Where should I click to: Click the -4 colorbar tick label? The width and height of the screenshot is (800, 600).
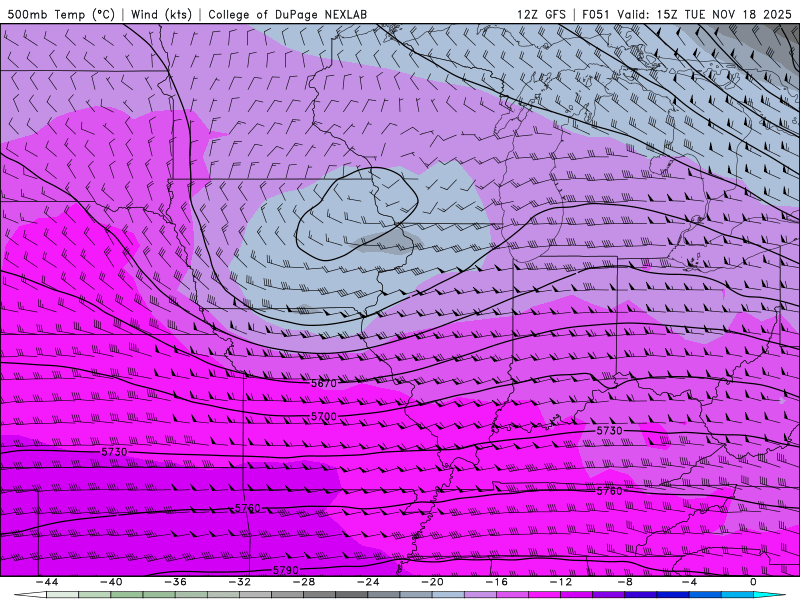click(689, 582)
